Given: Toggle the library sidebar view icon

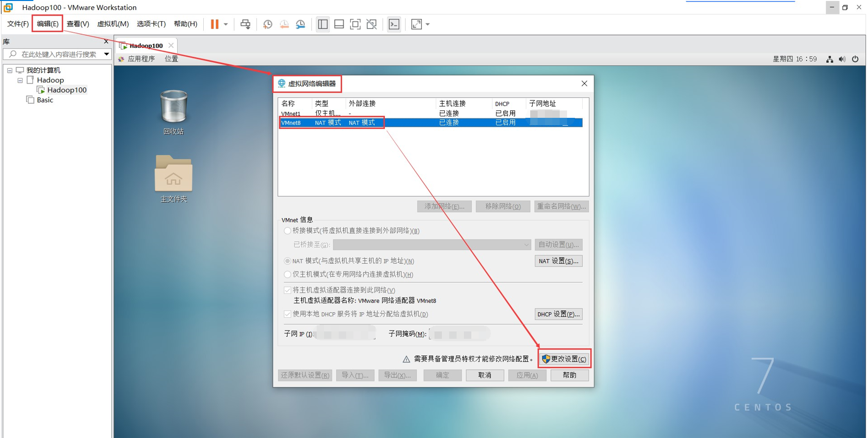Looking at the screenshot, I should [x=323, y=24].
